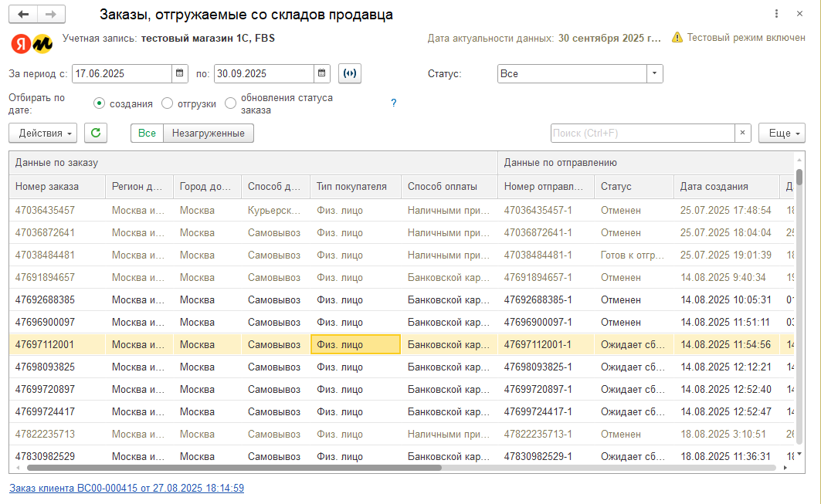The height and width of the screenshot is (504, 821).
Task: Click the forward navigation arrow
Action: [x=51, y=15]
